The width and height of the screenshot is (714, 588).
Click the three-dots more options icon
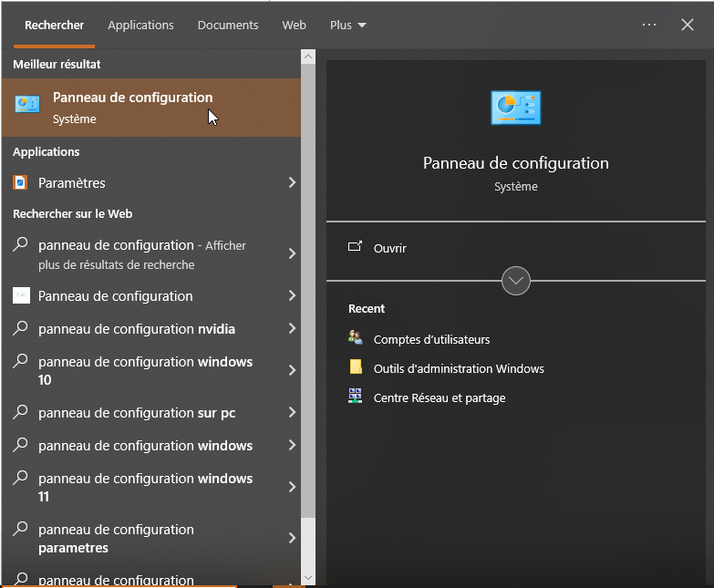pos(648,25)
